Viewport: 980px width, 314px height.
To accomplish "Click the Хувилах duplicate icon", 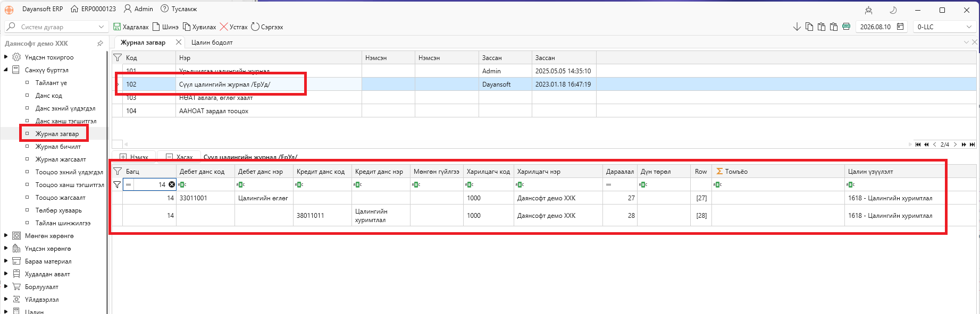I will click(187, 27).
